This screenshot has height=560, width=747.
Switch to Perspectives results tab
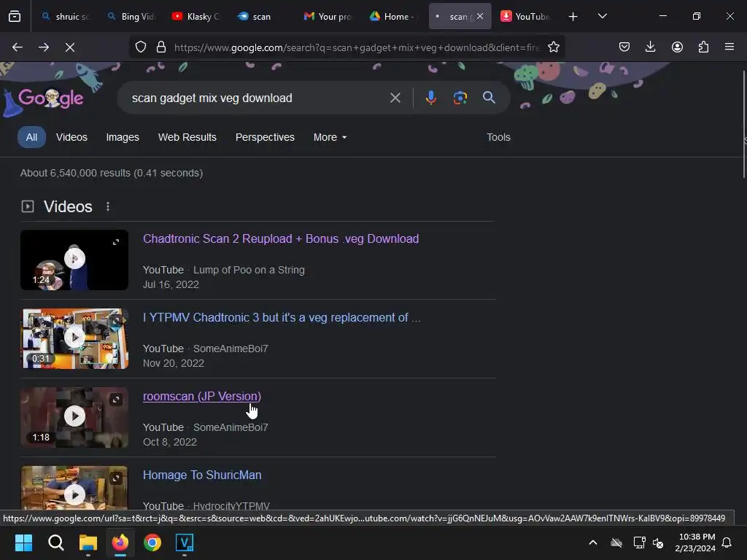(265, 137)
